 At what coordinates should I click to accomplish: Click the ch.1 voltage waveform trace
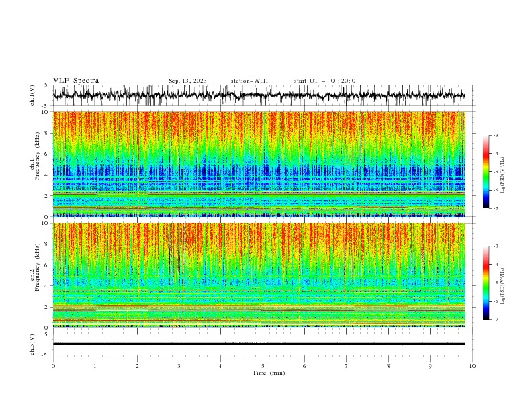tap(259, 95)
